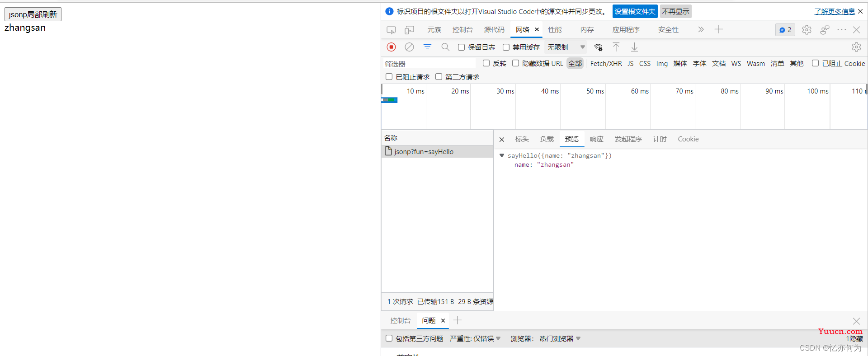The image size is (868, 356).
Task: Filter requests by WS
Action: click(x=736, y=64)
